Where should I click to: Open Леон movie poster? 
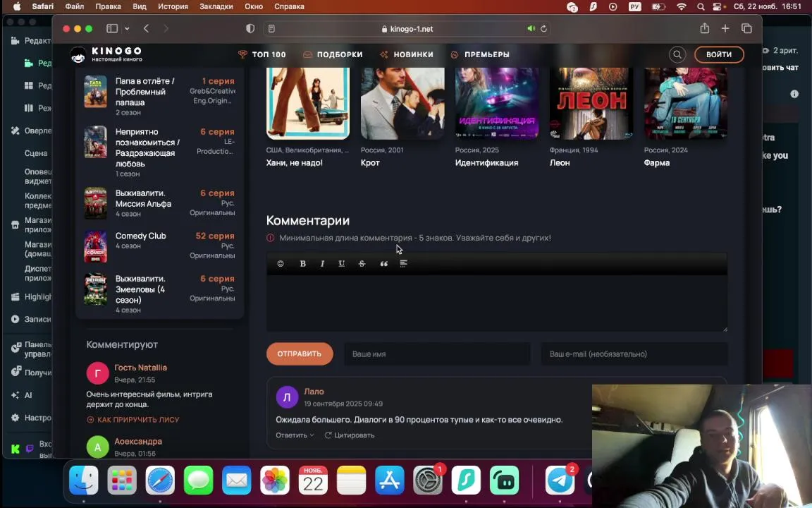coord(591,103)
